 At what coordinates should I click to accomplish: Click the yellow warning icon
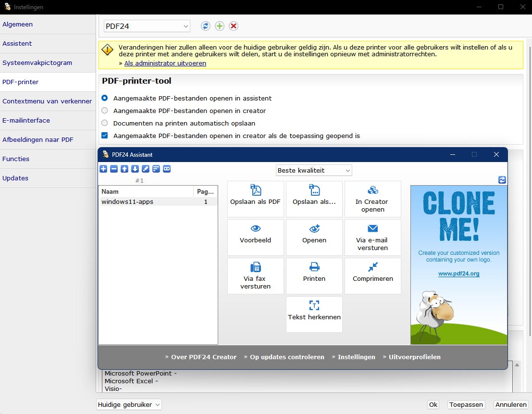point(108,50)
